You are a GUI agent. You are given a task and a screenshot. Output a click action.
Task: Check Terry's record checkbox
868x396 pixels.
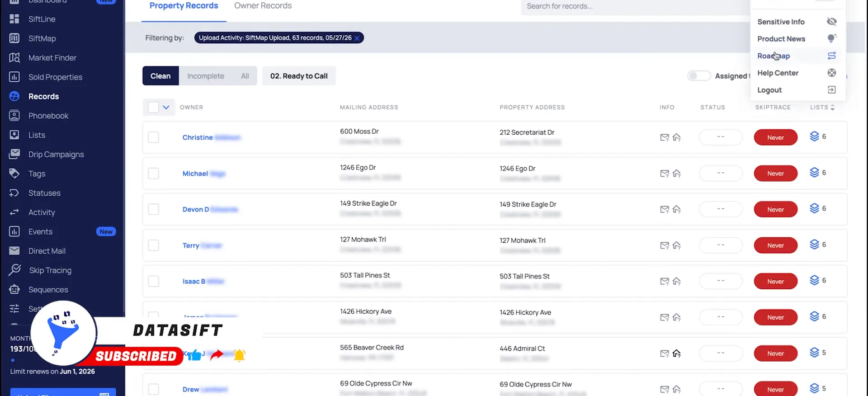click(x=154, y=245)
